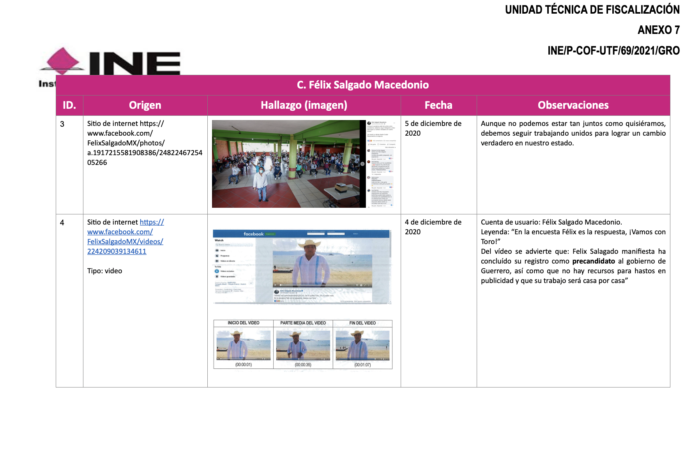Click the ANEXO 7 heading text

663,30
